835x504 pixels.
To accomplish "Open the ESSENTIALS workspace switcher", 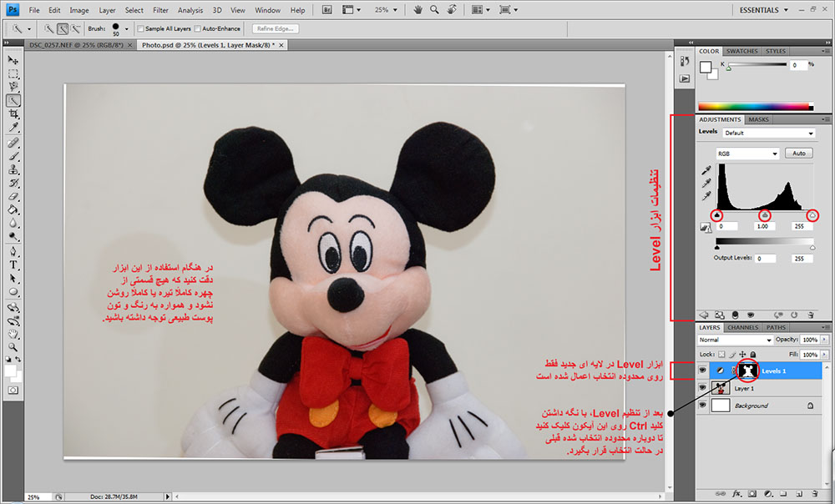I will 763,9.
